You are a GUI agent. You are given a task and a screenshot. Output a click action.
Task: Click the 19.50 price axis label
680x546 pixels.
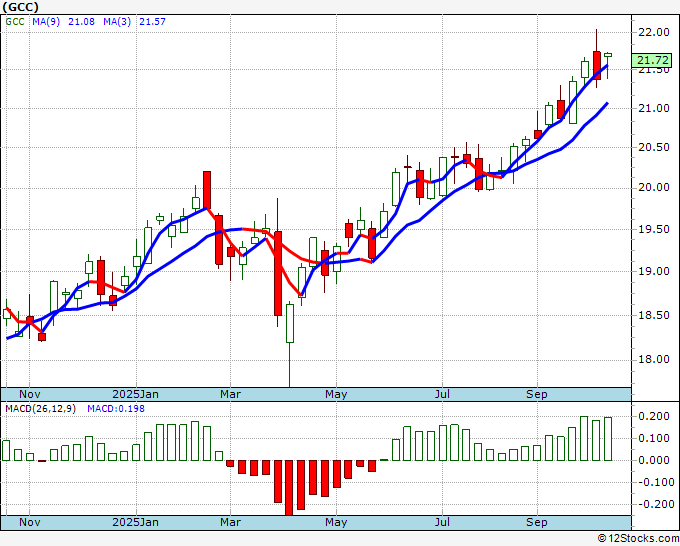(654, 229)
